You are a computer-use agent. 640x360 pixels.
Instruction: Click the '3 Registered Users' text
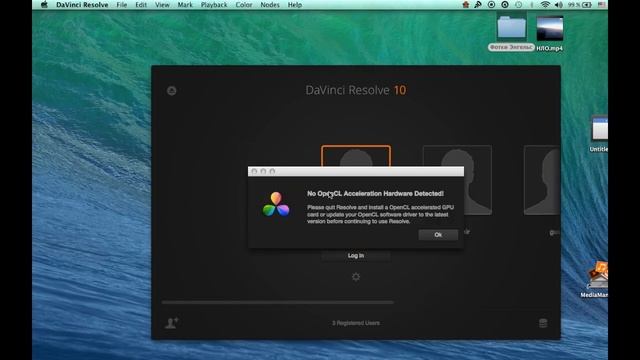click(x=356, y=323)
